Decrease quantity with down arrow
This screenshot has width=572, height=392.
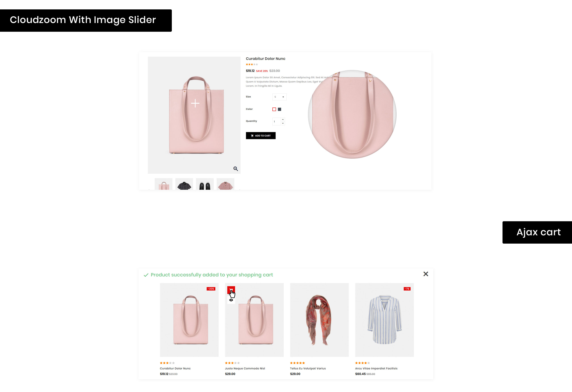coord(283,123)
